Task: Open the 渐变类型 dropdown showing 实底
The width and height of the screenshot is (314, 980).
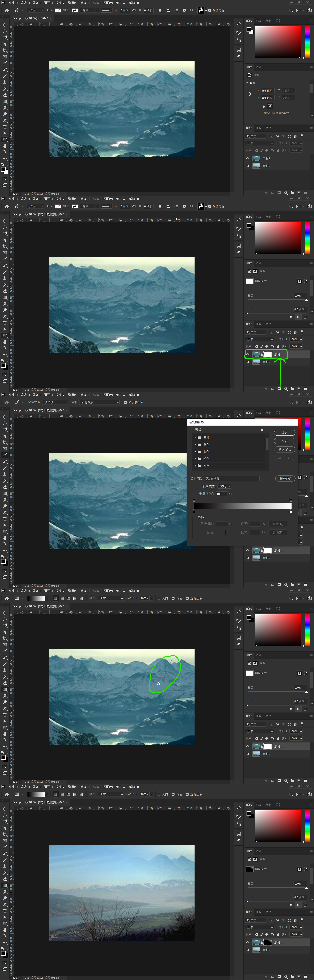Action: tap(225, 486)
